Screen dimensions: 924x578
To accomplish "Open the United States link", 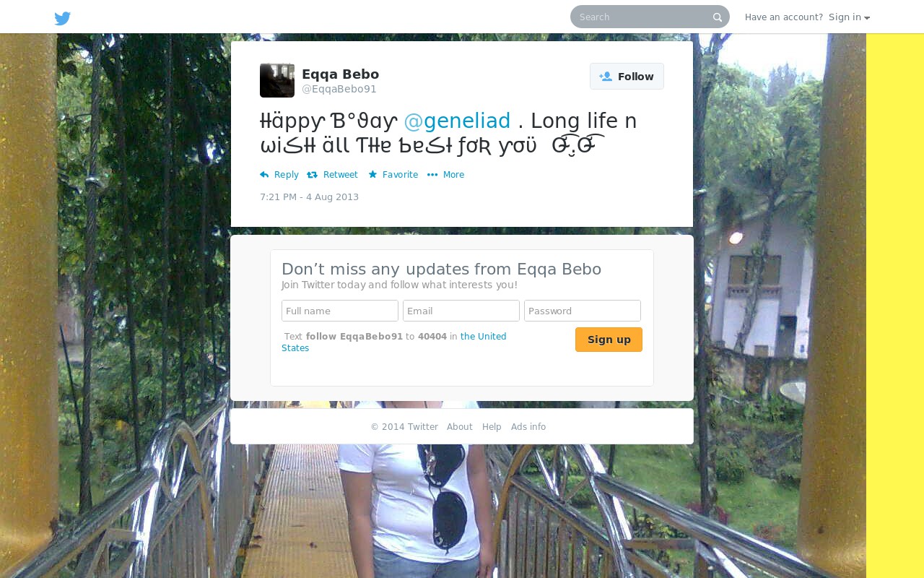I will tap(394, 342).
